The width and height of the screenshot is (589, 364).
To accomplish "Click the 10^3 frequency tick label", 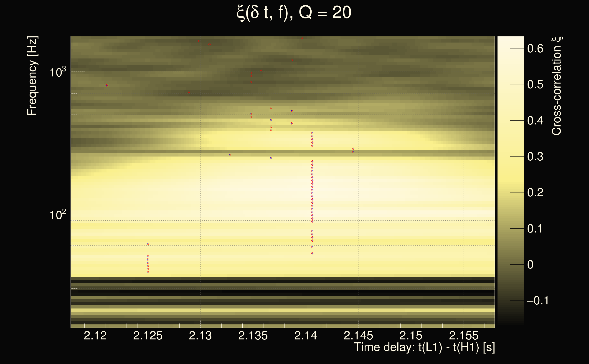I will pyautogui.click(x=58, y=72).
